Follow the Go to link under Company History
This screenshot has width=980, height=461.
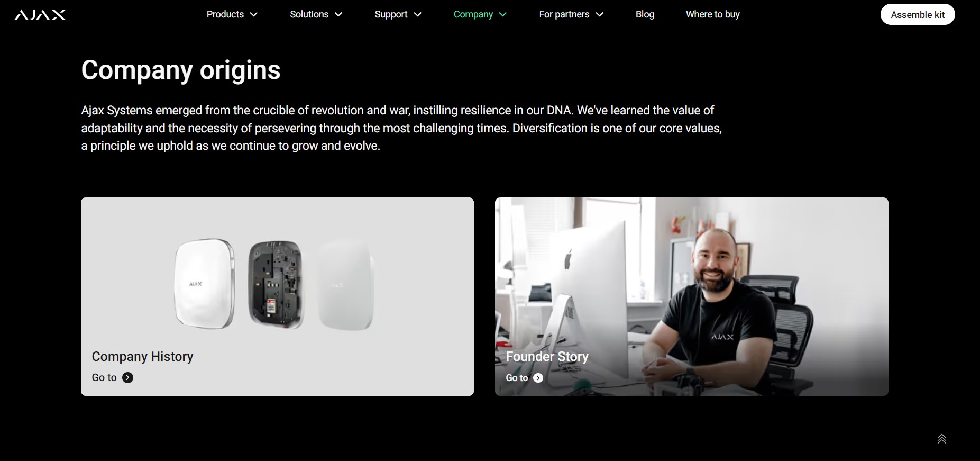point(104,377)
